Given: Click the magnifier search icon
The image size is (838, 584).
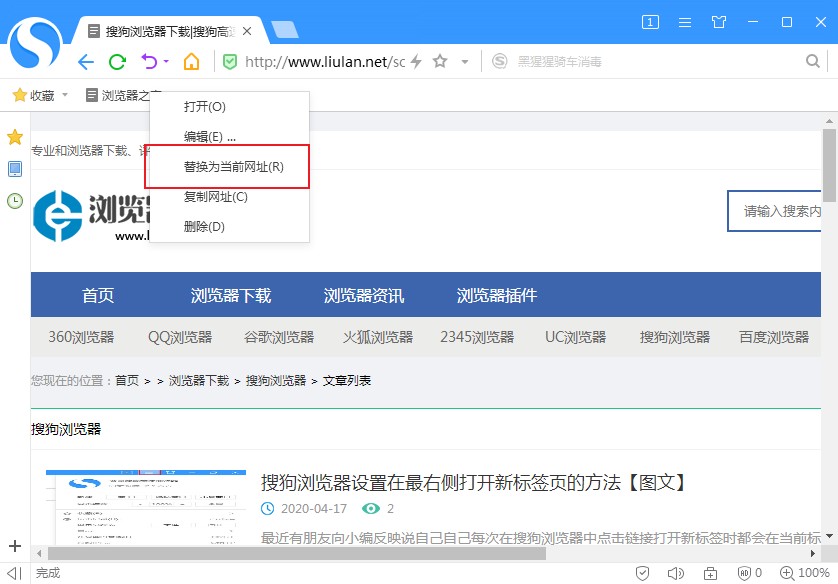Looking at the screenshot, I should 812,61.
